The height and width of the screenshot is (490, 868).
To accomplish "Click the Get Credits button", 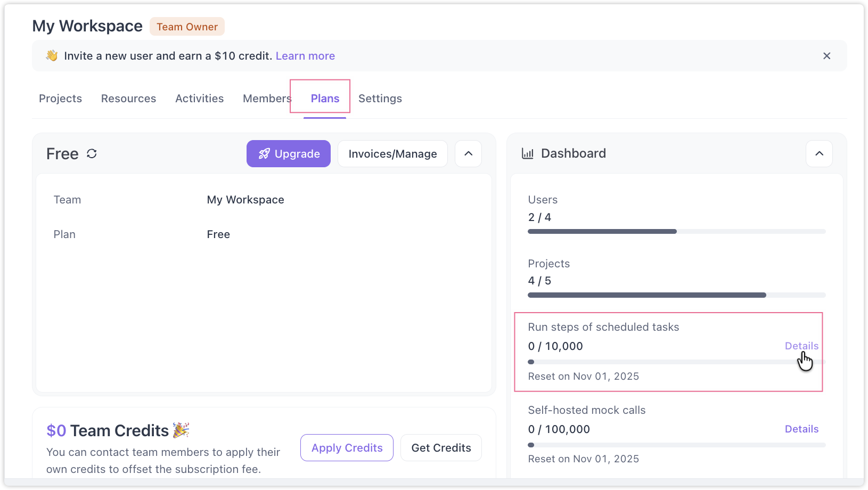I will (441, 448).
